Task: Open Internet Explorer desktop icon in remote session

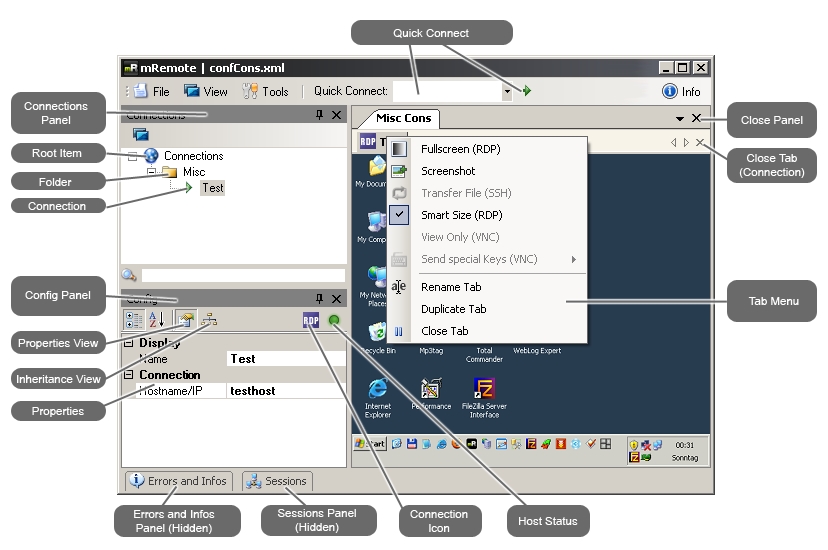Action: (378, 399)
